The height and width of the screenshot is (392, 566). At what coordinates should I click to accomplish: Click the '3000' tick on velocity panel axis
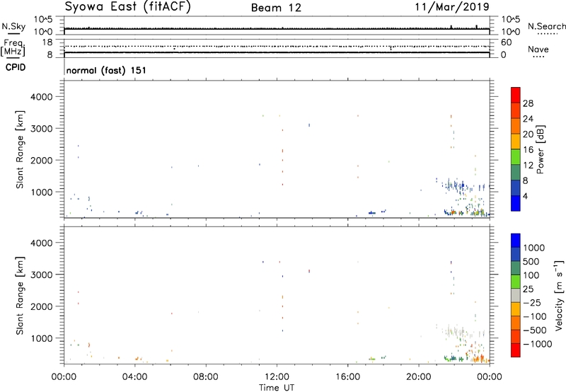tap(42, 275)
